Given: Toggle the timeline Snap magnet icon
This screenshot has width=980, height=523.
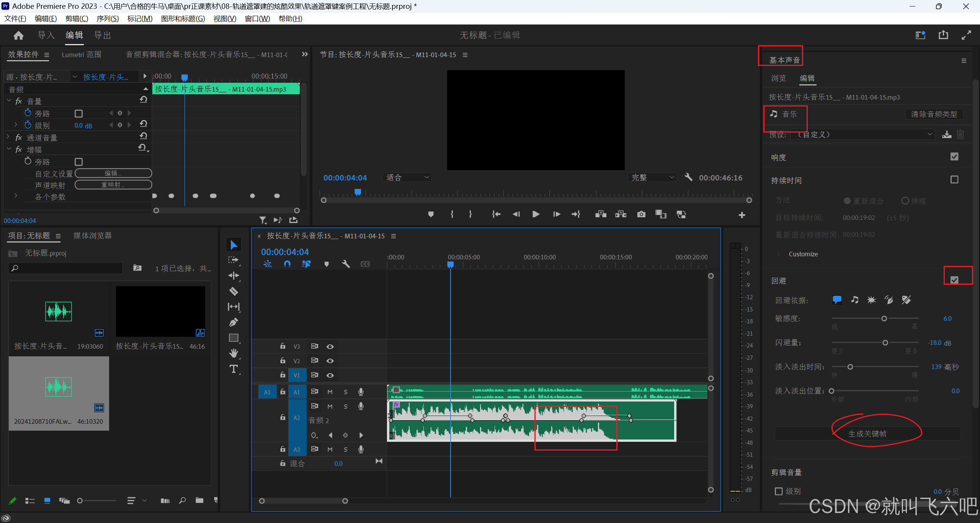Looking at the screenshot, I should coord(287,264).
